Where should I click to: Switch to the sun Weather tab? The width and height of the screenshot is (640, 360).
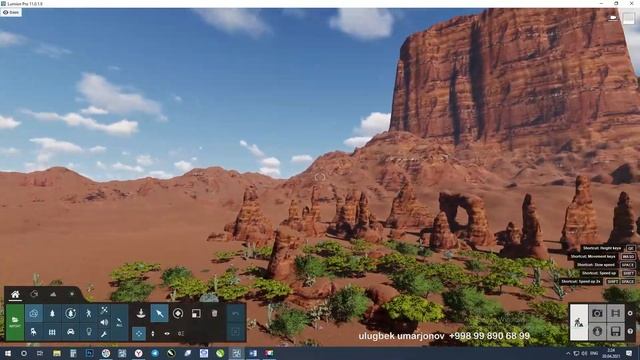click(x=72, y=294)
